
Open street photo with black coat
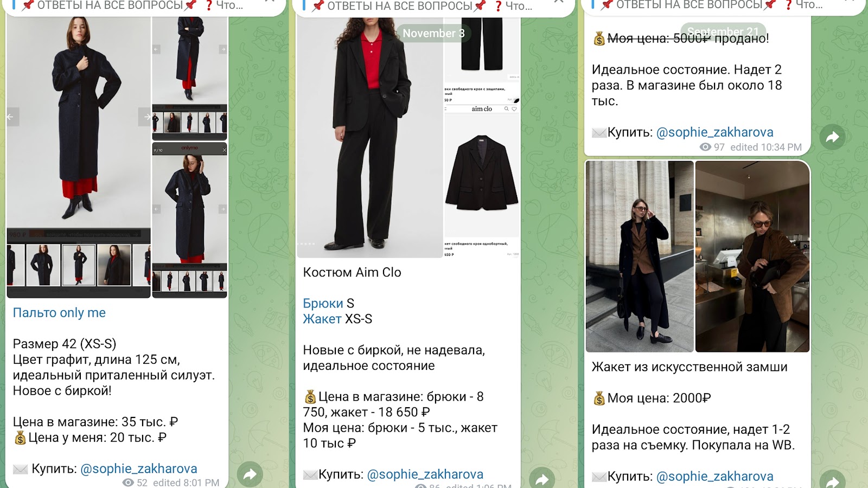[640, 256]
